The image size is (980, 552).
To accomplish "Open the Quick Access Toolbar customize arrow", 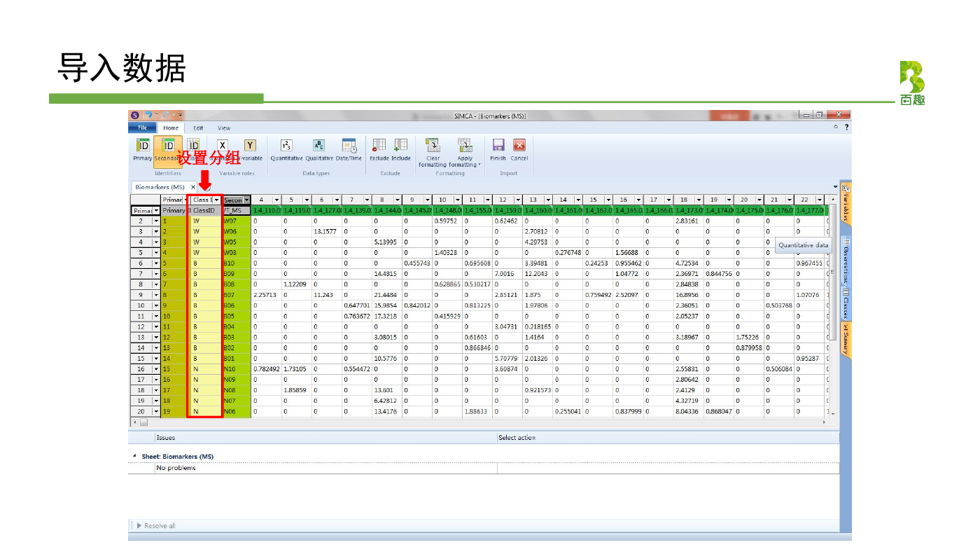I will [x=180, y=115].
